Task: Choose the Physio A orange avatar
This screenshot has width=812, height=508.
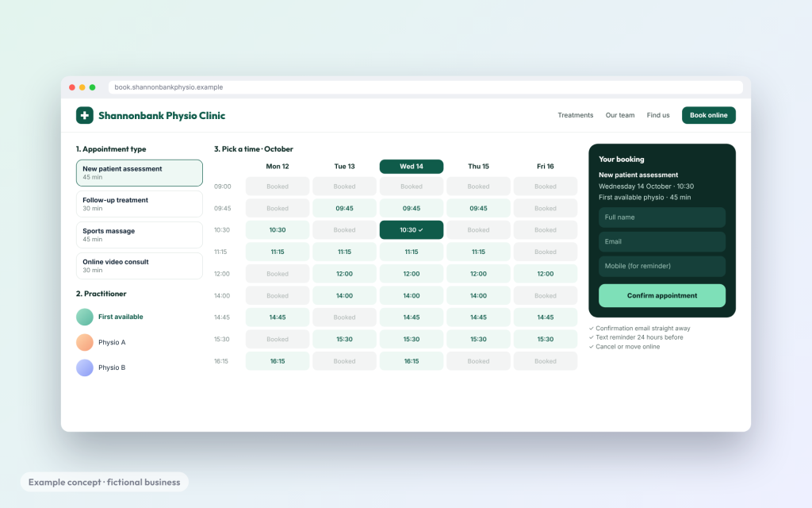Action: (x=85, y=342)
